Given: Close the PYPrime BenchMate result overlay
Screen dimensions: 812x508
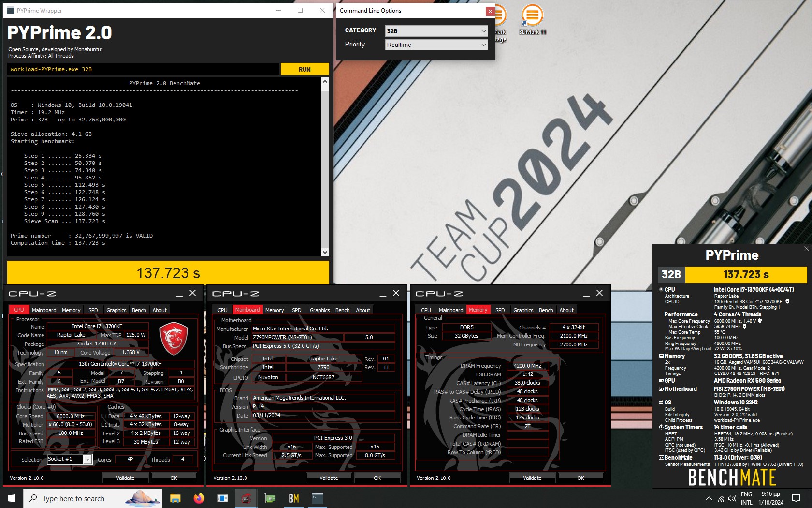Looking at the screenshot, I should click(x=806, y=249).
